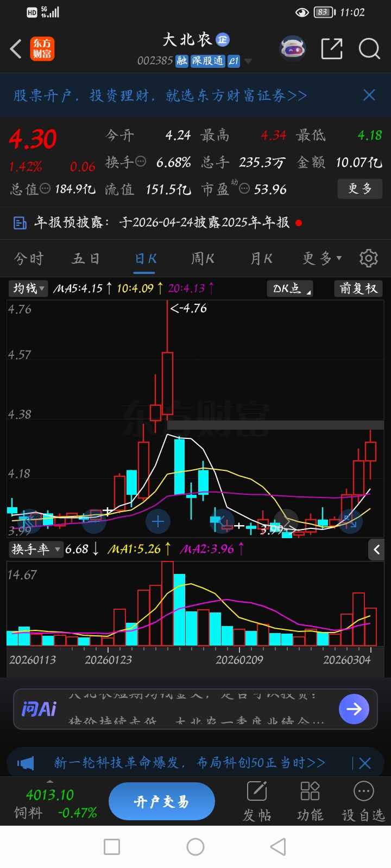Screen dimensions: 391x868
Task: Switch to the 五日 tab
Action: pyautogui.click(x=86, y=258)
